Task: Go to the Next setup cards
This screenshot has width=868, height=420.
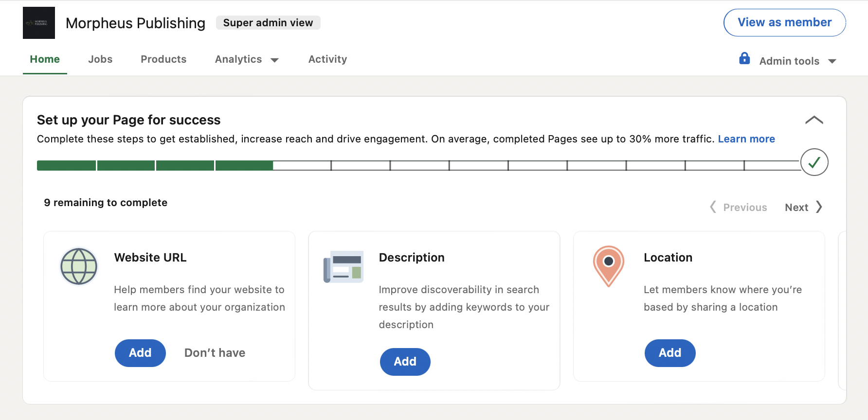Action: 804,207
